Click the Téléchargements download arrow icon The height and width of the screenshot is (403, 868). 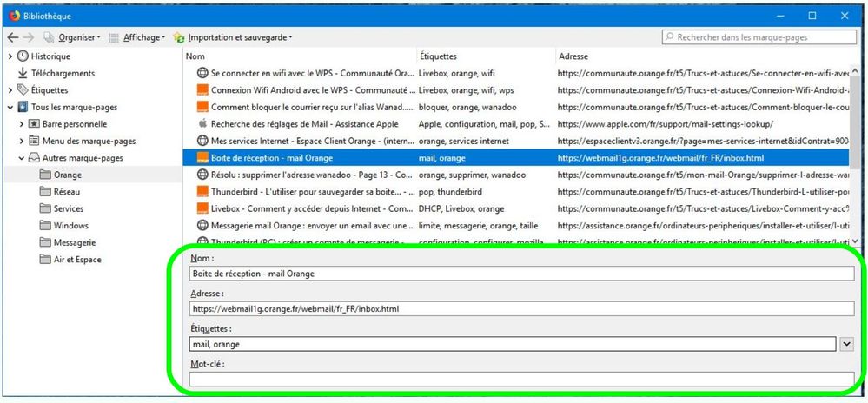(23, 73)
